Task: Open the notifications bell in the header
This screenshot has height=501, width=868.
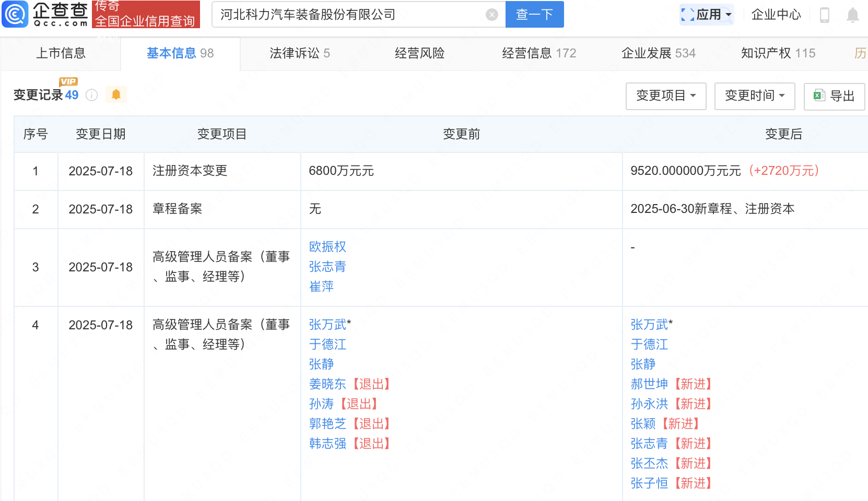Action: click(x=852, y=15)
